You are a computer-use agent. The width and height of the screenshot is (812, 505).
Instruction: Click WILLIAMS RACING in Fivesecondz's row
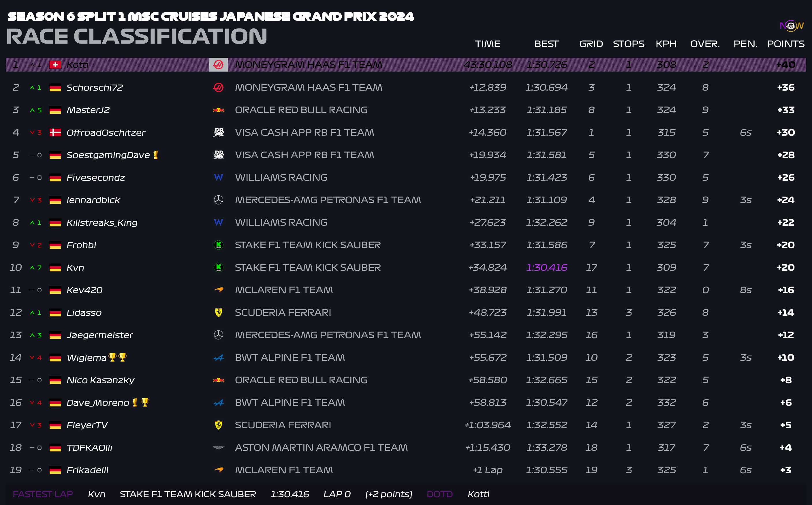[x=281, y=177]
